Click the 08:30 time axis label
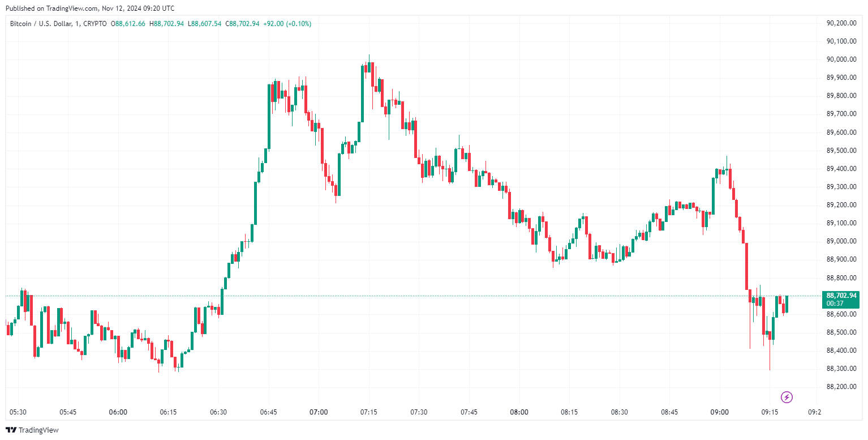 (619, 412)
